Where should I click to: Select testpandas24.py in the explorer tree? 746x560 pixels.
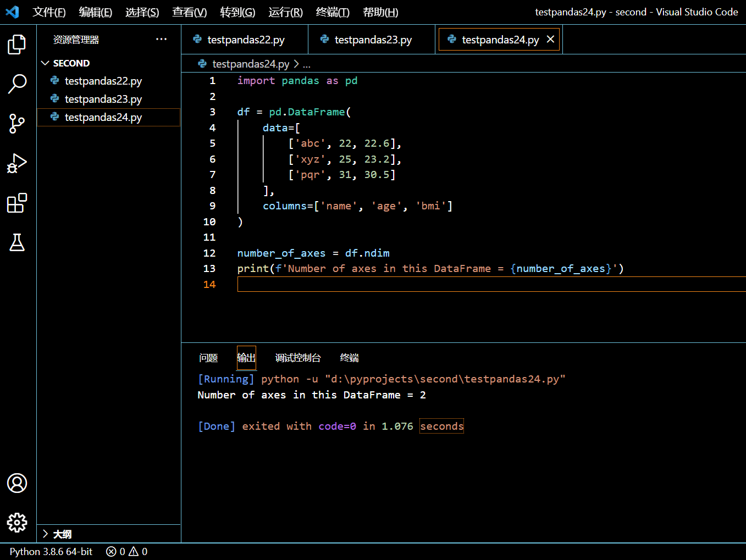point(109,117)
